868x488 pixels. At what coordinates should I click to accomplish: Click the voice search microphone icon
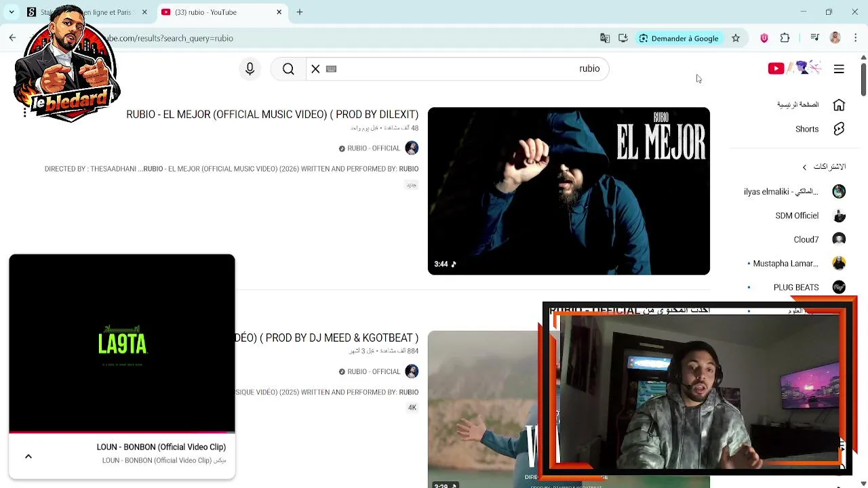(x=250, y=68)
